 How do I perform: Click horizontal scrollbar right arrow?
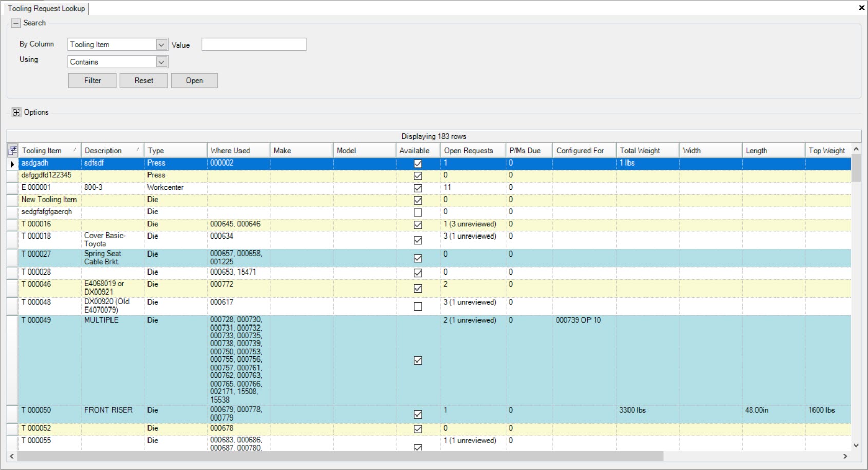click(x=845, y=457)
